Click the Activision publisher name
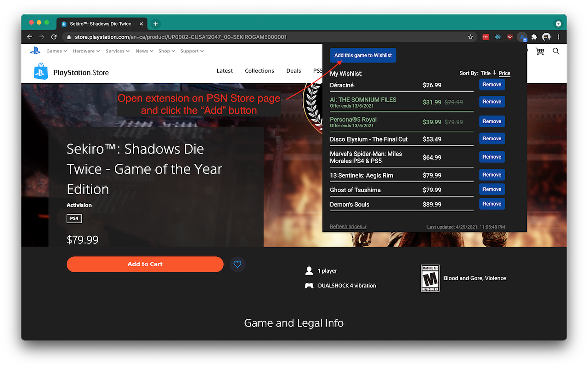 click(x=79, y=205)
